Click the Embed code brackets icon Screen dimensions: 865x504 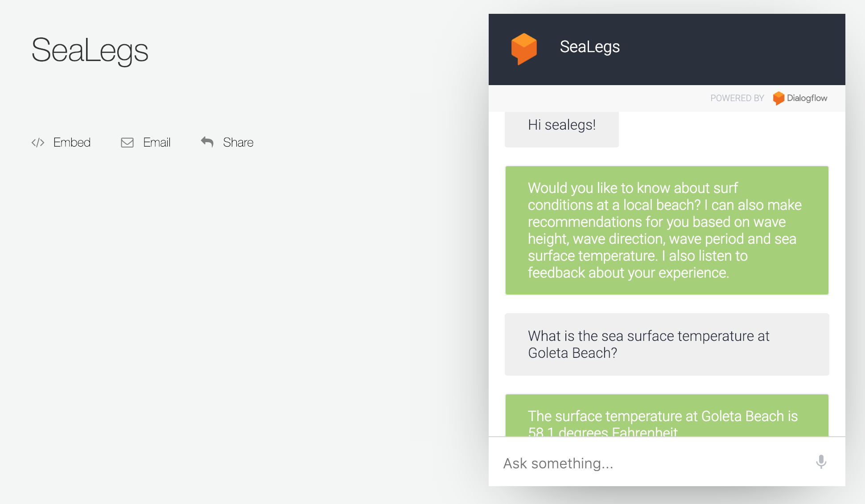38,143
